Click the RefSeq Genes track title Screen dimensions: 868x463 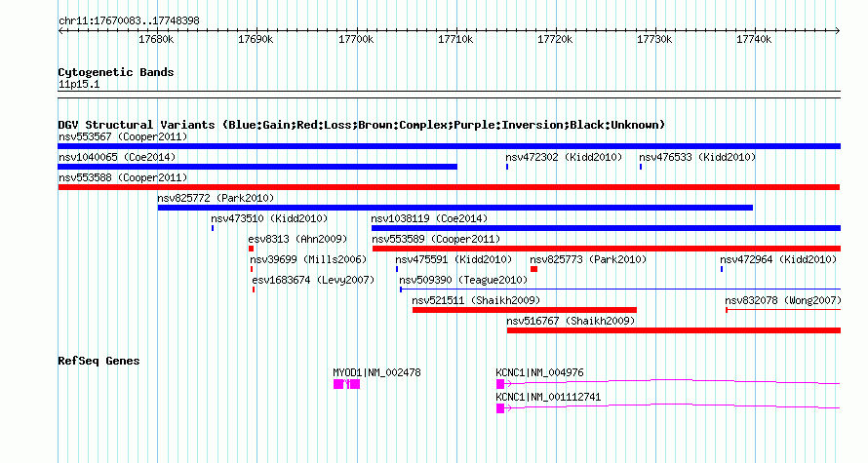pyautogui.click(x=99, y=361)
